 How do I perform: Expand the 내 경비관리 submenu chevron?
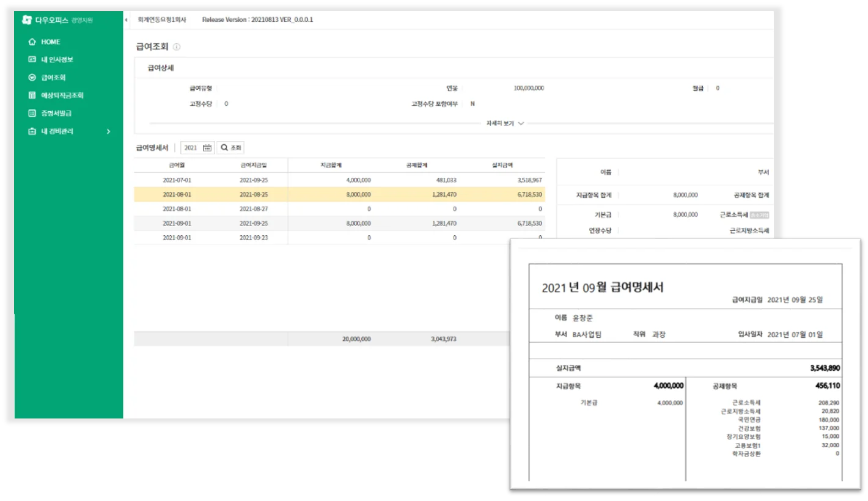coord(108,131)
